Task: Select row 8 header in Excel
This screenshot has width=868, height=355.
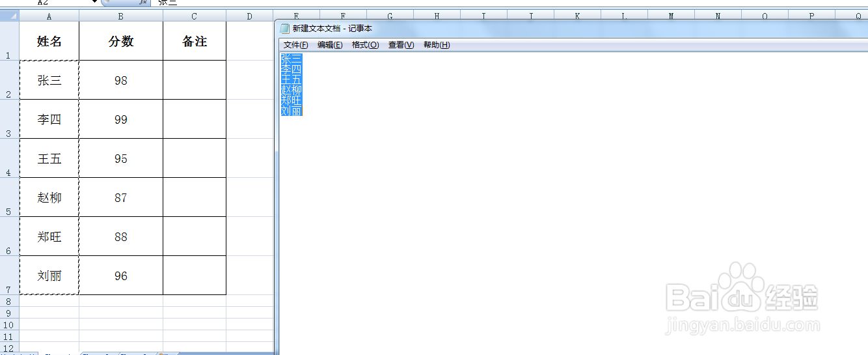Action: 10,301
